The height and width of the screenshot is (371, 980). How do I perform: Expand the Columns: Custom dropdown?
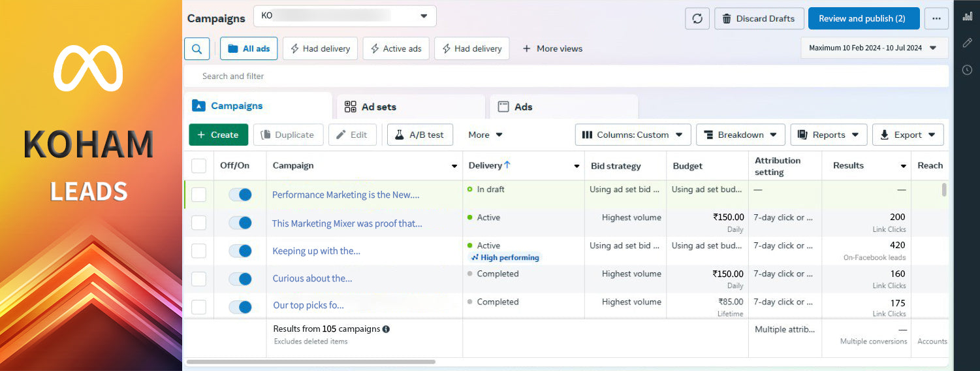coord(633,135)
